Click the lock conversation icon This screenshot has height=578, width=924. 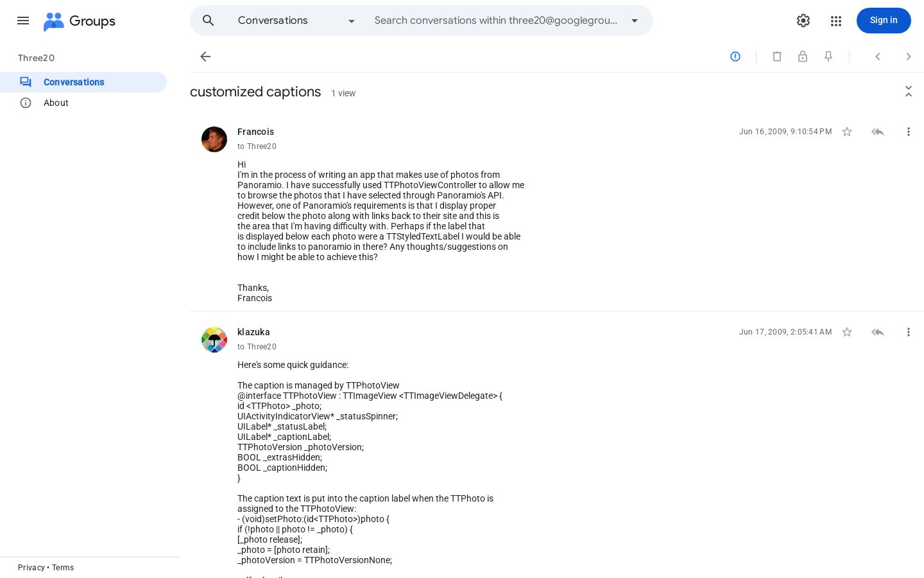(803, 57)
